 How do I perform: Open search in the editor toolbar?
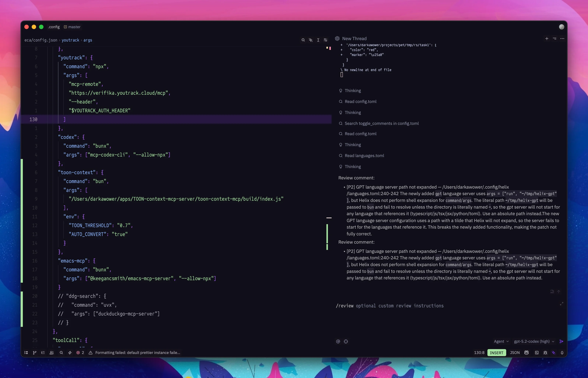tap(303, 40)
